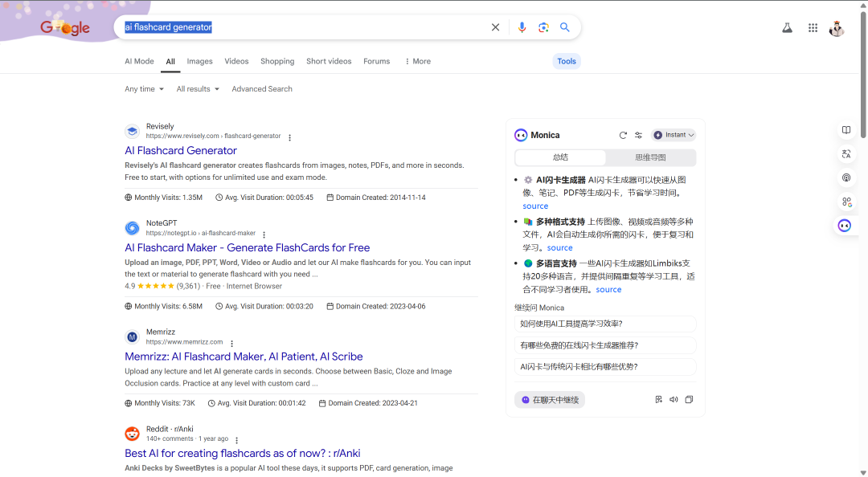Open Search Labs flask icon

click(x=787, y=27)
